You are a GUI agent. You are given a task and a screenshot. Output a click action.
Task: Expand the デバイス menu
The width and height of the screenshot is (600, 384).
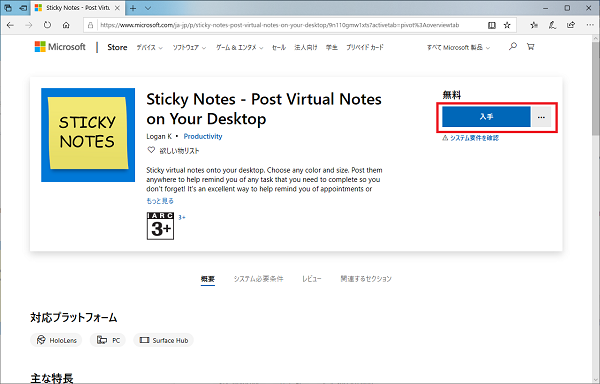[x=150, y=47]
